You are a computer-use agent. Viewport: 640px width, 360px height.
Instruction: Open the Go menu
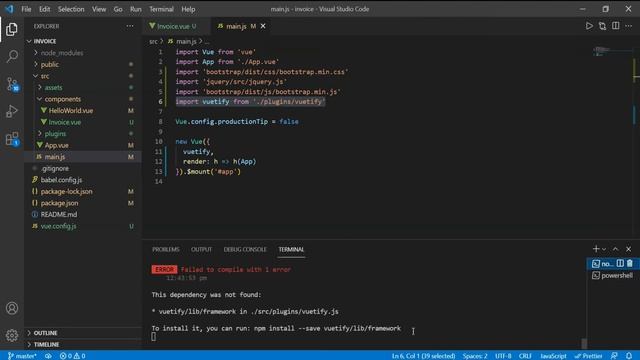pyautogui.click(x=118, y=9)
